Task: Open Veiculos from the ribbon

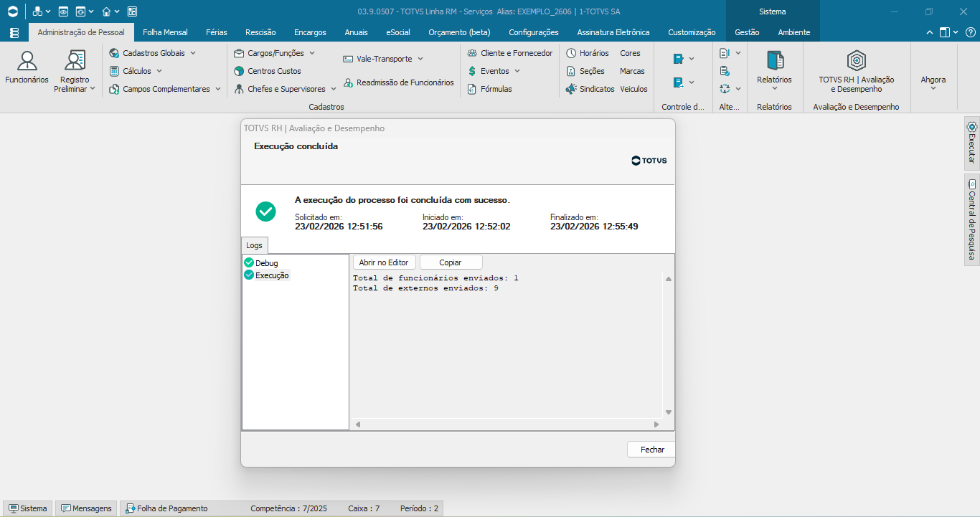Action: (633, 89)
